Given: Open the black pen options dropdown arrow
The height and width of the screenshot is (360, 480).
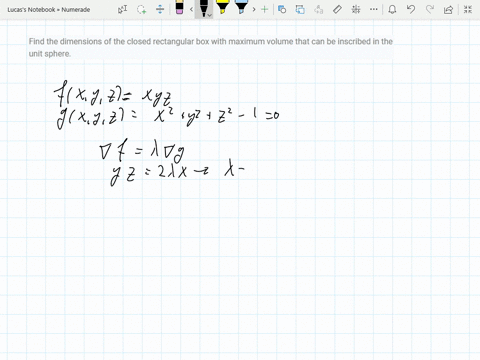Looking at the screenshot, I should coord(209,15).
